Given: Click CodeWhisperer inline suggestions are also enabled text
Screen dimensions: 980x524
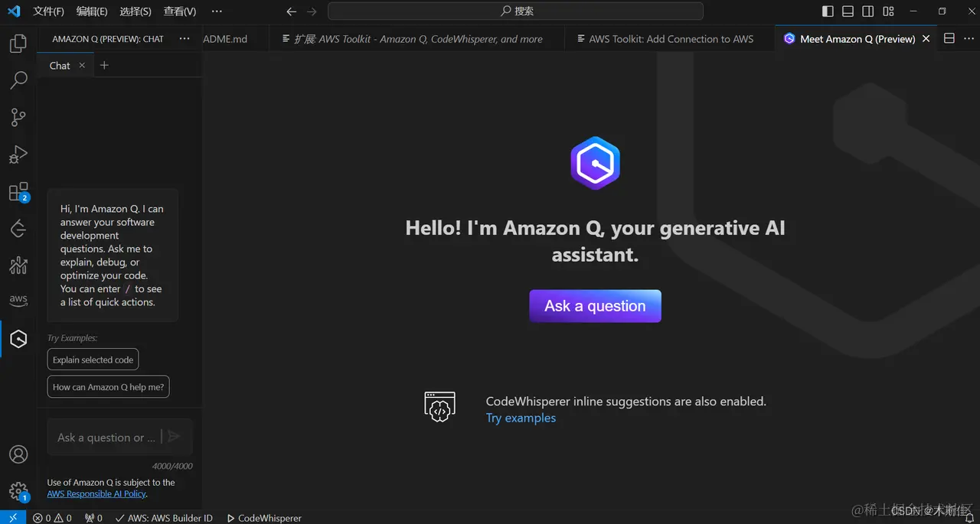Looking at the screenshot, I should (x=626, y=401).
